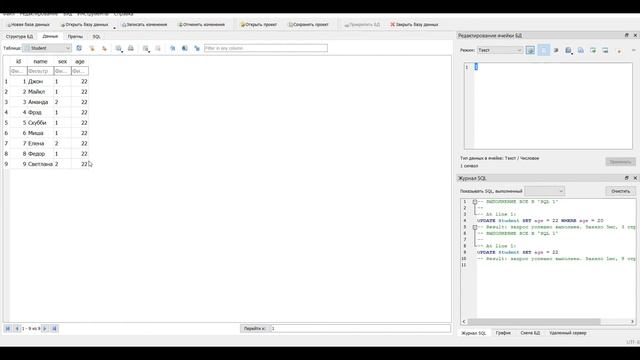Toggle the highlighted word wrap icon in cell editor
This screenshot has width=640, height=360.
[543, 50]
